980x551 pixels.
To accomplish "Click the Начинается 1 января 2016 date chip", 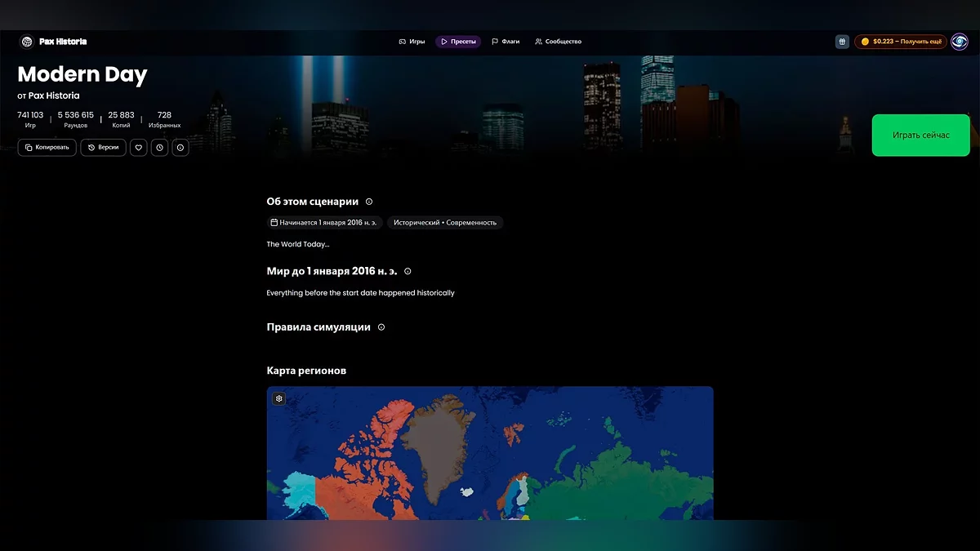I will click(x=324, y=222).
